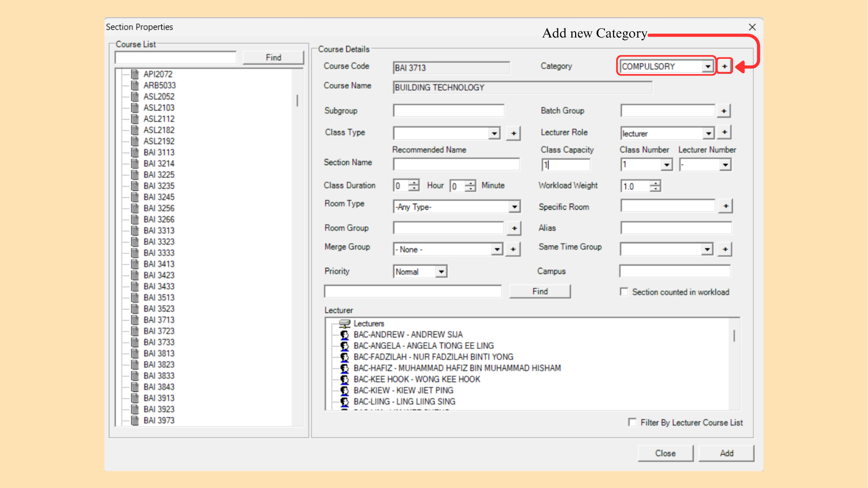The image size is (868, 488).
Task: Select BAI 3413 in course list
Action: point(159,264)
